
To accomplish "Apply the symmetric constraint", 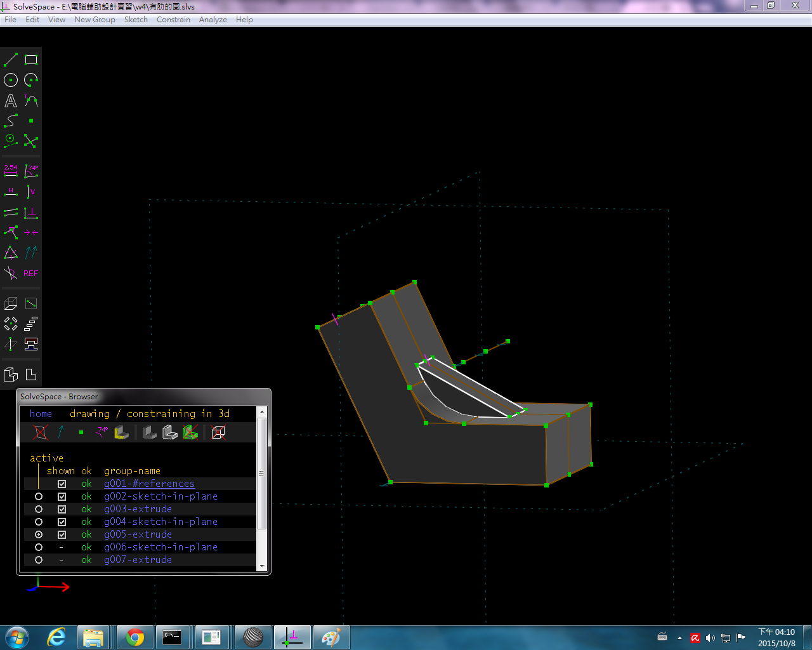I will point(31,232).
